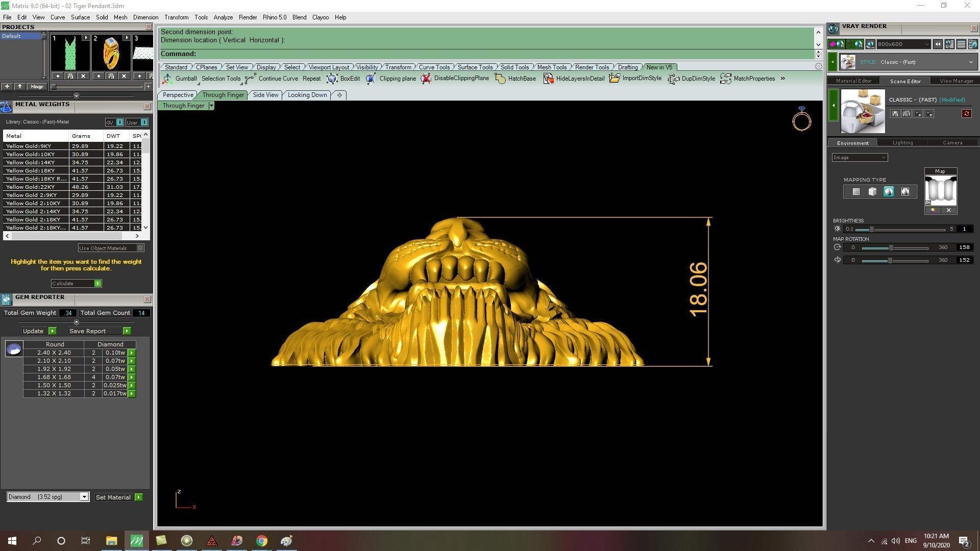Toggle Use Object Materials option
Viewport: 980px width, 551px height.
pos(111,248)
